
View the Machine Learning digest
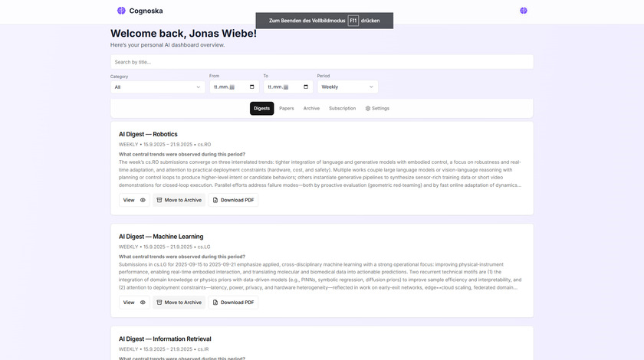134,303
